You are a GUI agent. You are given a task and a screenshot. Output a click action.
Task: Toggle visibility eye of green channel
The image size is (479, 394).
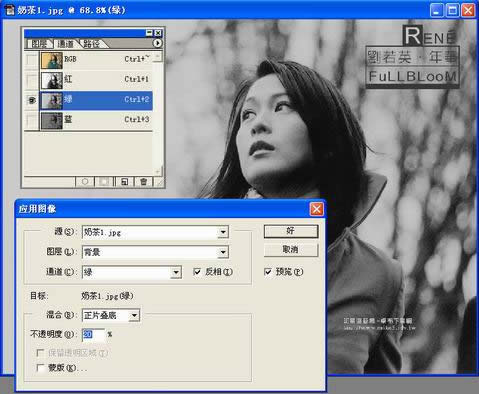pos(32,100)
